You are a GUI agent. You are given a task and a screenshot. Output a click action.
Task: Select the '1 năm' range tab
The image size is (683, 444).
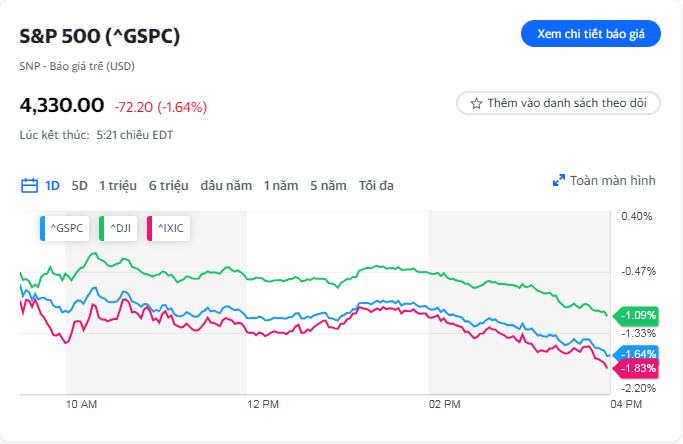281,186
